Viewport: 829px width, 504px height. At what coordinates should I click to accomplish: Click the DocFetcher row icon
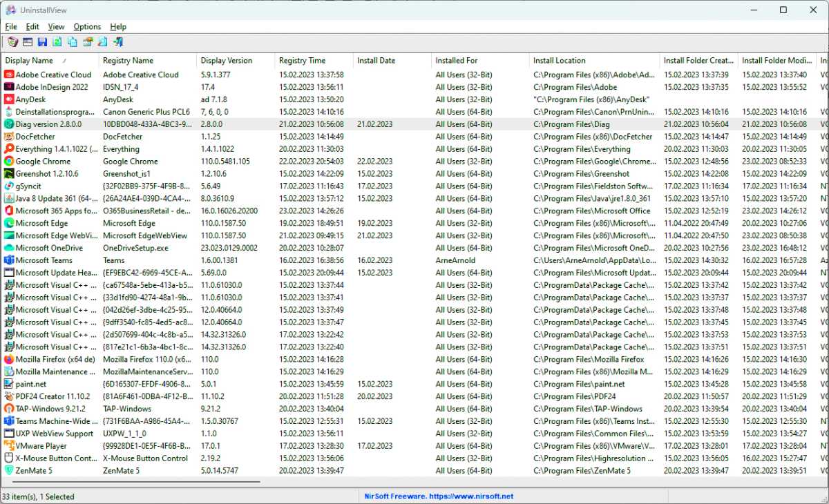click(x=9, y=137)
